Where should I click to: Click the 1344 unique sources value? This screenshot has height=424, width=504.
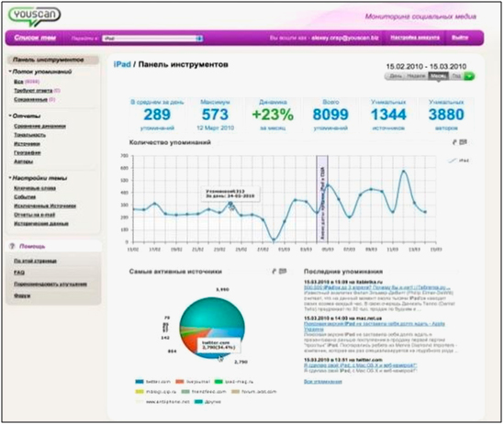pos(388,115)
